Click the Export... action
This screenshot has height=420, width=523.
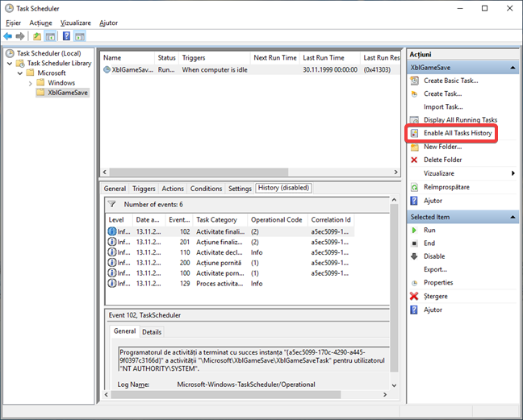[435, 269]
